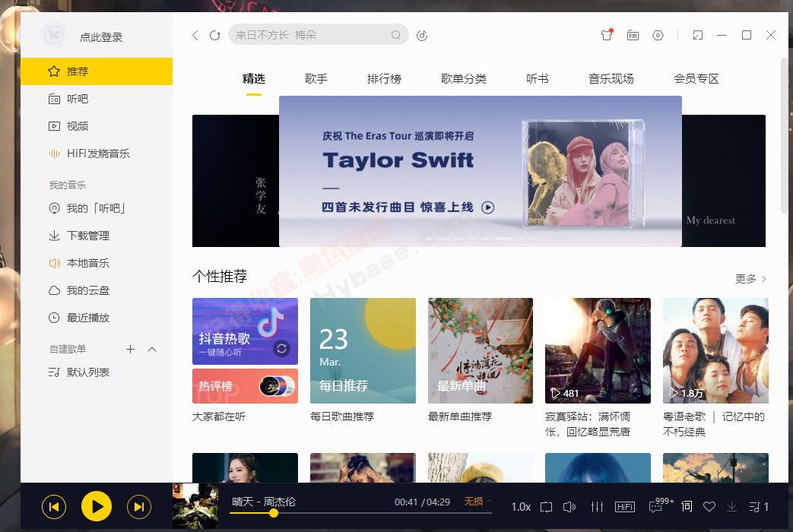Open the equalizer icon

(598, 507)
